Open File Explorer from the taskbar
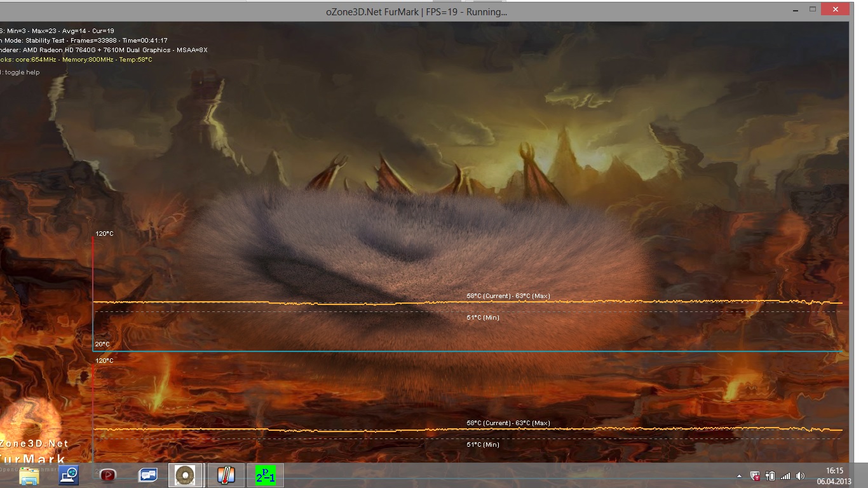This screenshot has height=488, width=868. (x=29, y=475)
